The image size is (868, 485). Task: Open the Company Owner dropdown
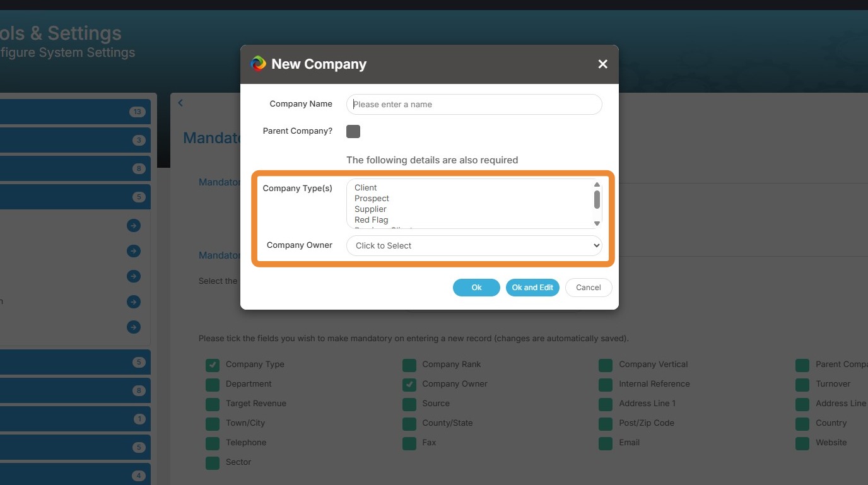click(474, 245)
